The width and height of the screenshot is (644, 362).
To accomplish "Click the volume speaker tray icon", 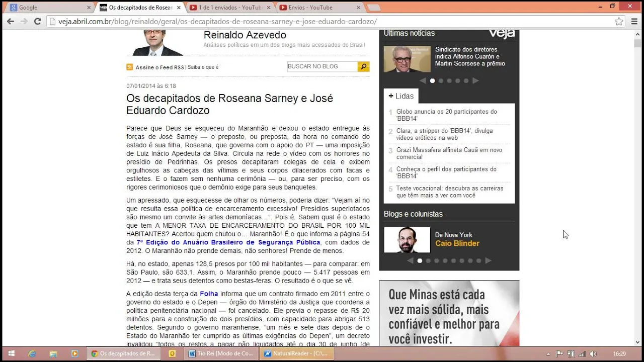I will point(593,354).
